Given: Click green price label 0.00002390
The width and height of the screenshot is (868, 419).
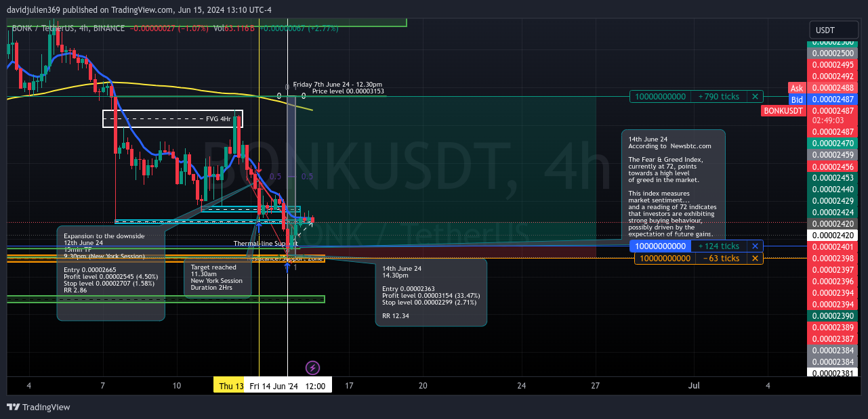Looking at the screenshot, I should 833,316.
